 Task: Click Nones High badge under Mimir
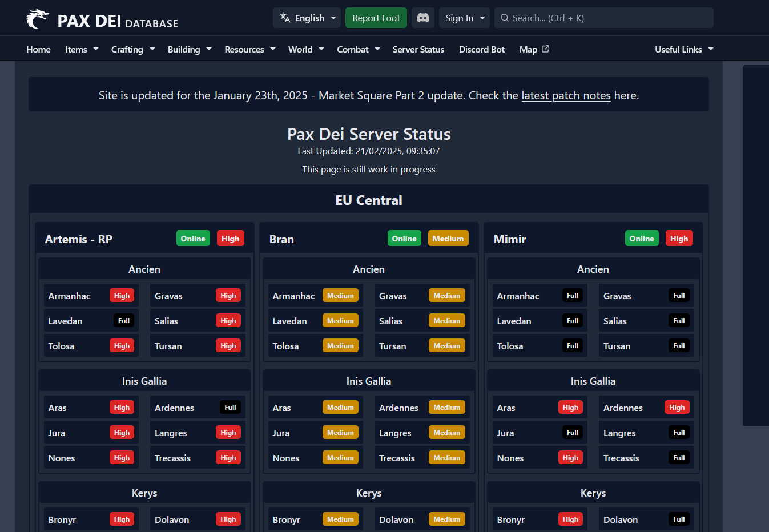point(570,458)
